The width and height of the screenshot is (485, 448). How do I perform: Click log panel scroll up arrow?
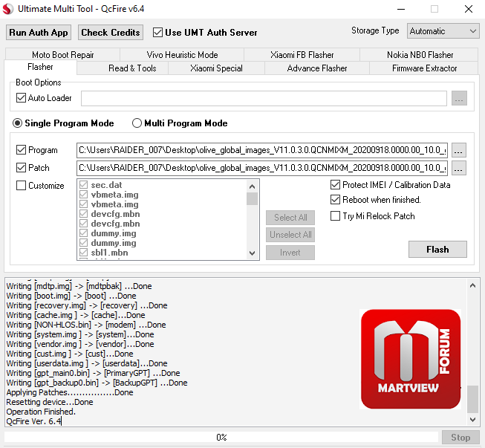(472, 285)
